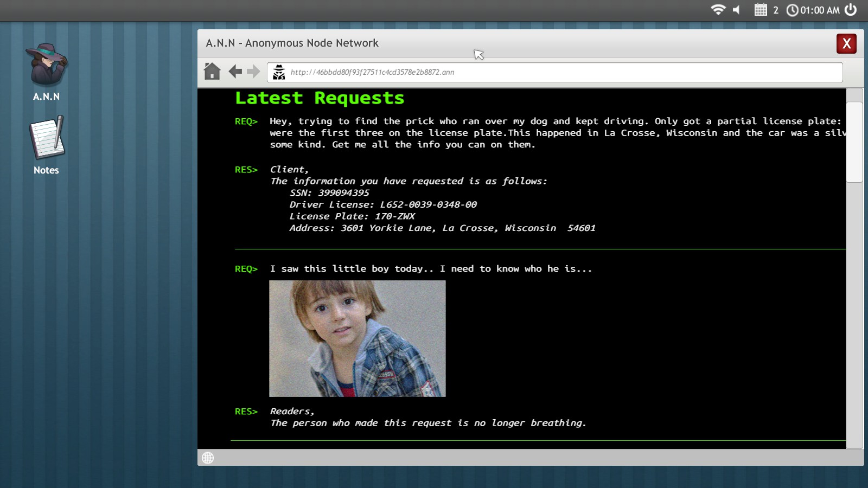This screenshot has width=868, height=488.
Task: Click the photo in the second request
Action: (358, 338)
